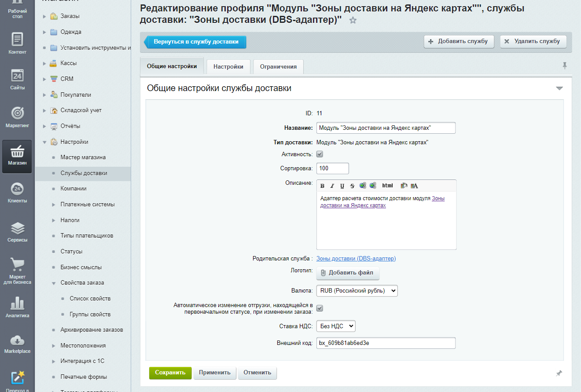Expand the Заказы tree node

[44, 16]
